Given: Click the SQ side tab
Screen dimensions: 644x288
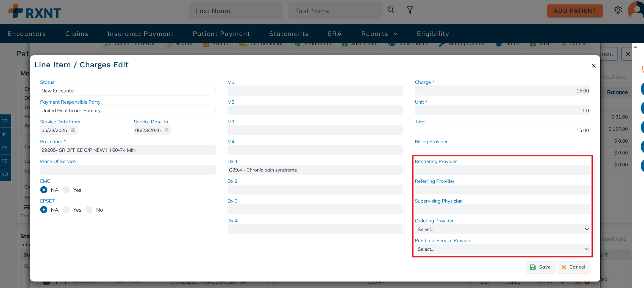Looking at the screenshot, I should (x=5, y=175).
